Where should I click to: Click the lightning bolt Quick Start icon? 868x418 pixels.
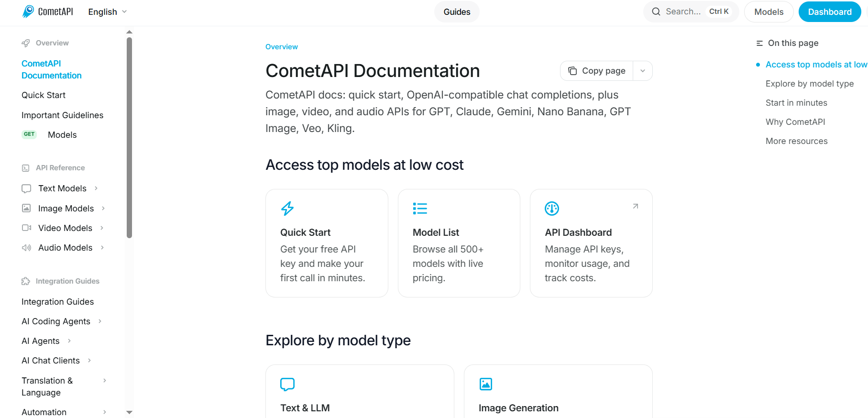(287, 209)
